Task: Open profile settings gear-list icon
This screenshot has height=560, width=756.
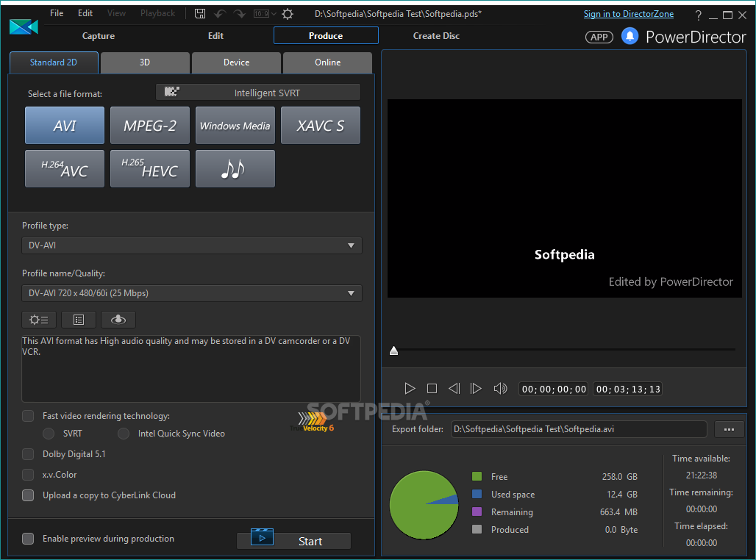Action: pos(39,320)
